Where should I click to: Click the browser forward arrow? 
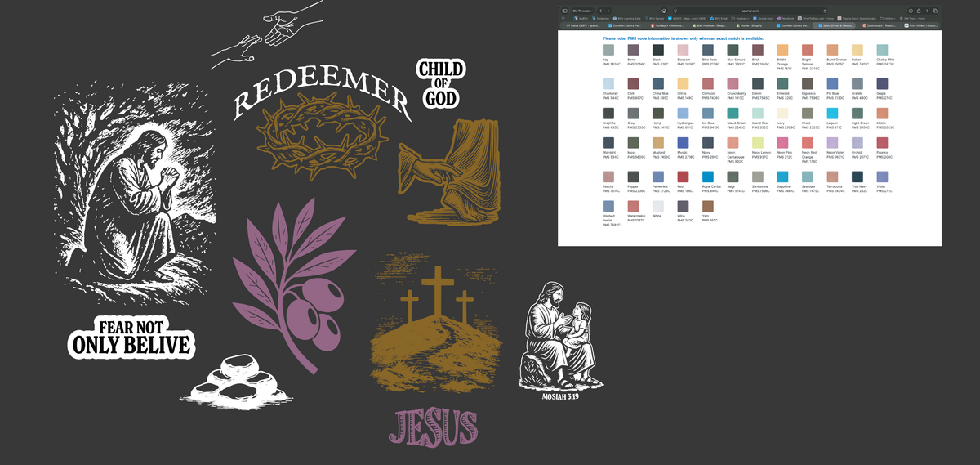(609, 11)
